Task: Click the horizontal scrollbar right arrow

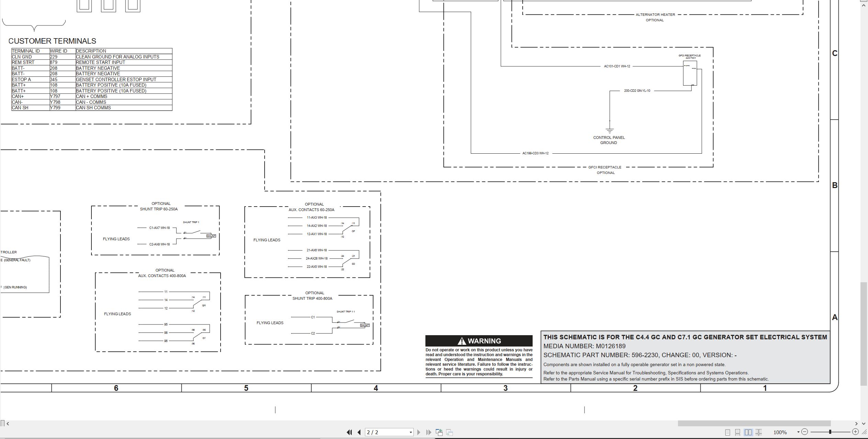Action: click(856, 424)
